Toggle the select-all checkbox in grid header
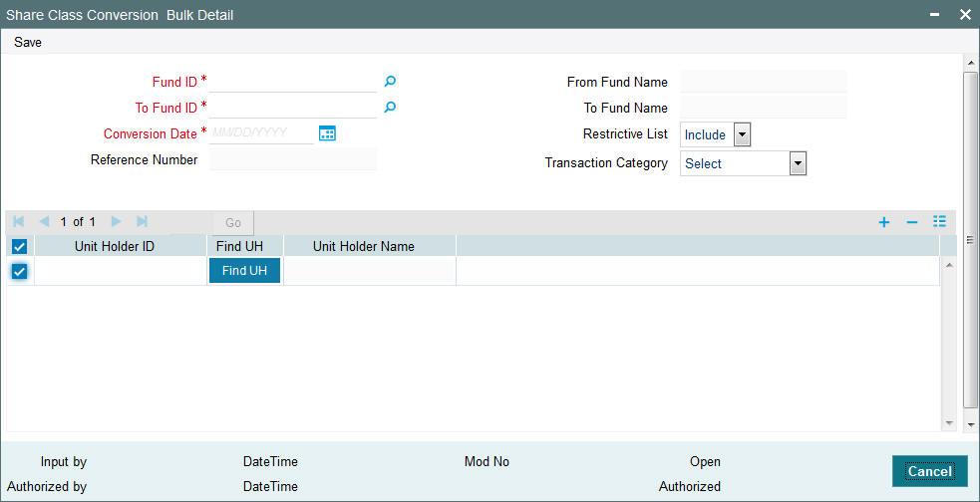The image size is (980, 502). pyautogui.click(x=19, y=246)
